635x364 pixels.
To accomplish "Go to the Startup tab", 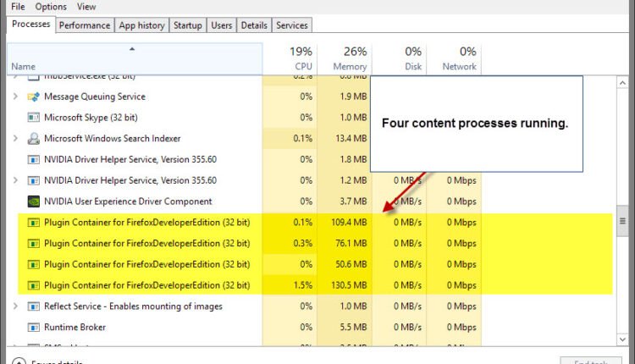I will (187, 25).
